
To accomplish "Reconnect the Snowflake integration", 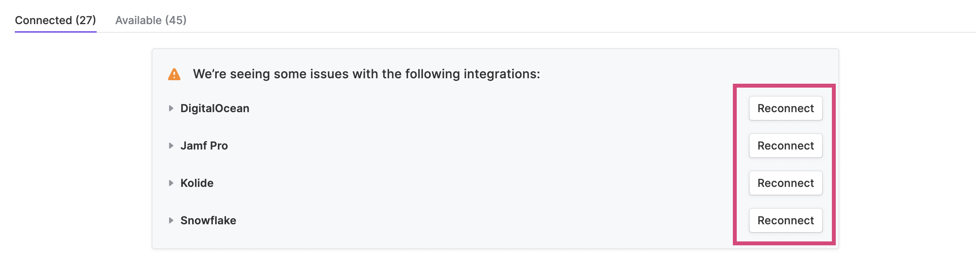I will [x=785, y=220].
